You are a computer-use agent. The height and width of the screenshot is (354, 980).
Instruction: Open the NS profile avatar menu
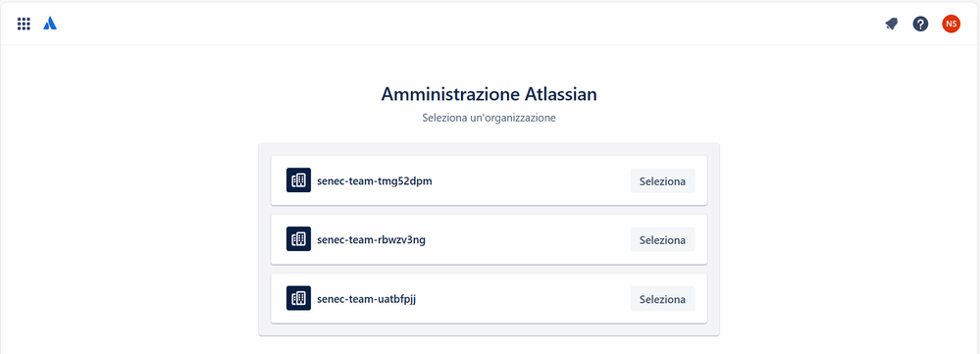coord(952,24)
